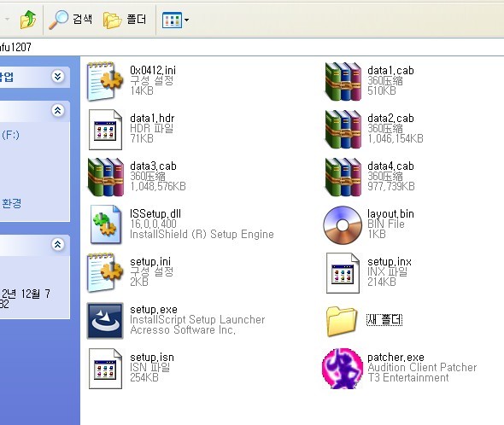Click the 환경 link in the side panel
The width and height of the screenshot is (504, 425).
coord(12,203)
